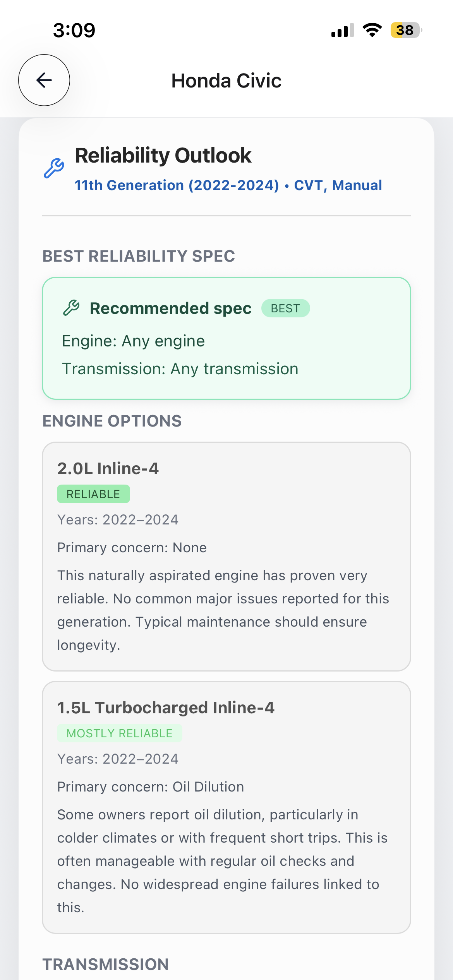
Task: Tap the TRANSMISSION section header
Action: pos(105,965)
